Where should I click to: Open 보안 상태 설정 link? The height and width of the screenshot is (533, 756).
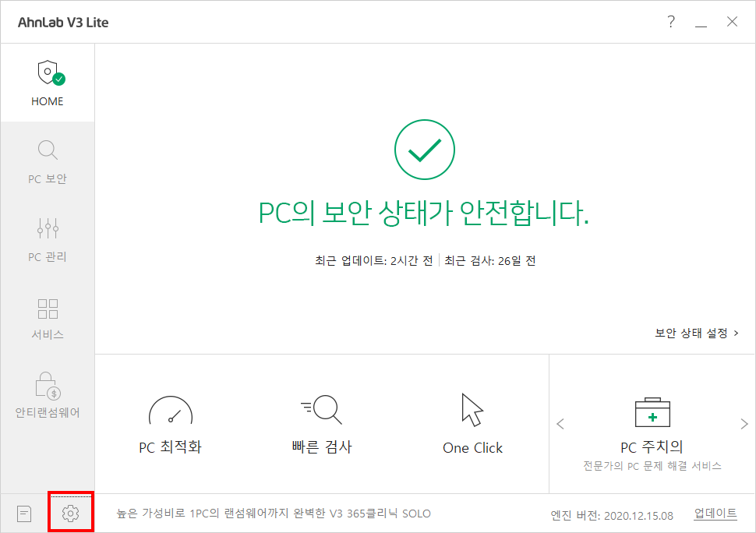(x=697, y=333)
